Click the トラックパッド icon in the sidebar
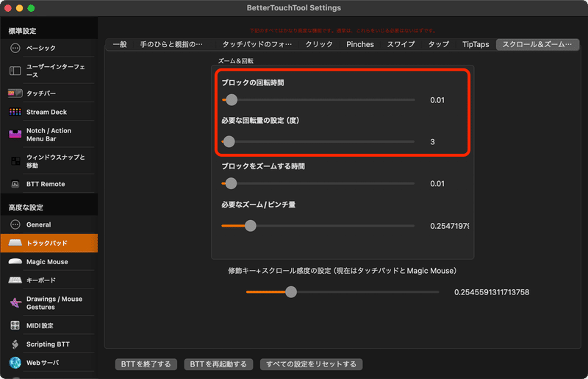Screen dimensions: 588x379 (x=15, y=243)
